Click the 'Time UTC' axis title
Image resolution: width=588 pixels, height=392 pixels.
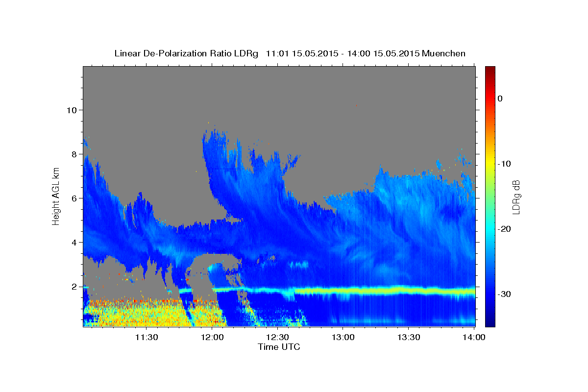[279, 347]
